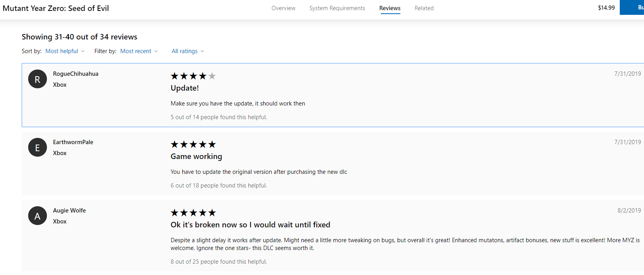Expand the All ratings dropdown
This screenshot has height=275, width=644.
pos(188,51)
